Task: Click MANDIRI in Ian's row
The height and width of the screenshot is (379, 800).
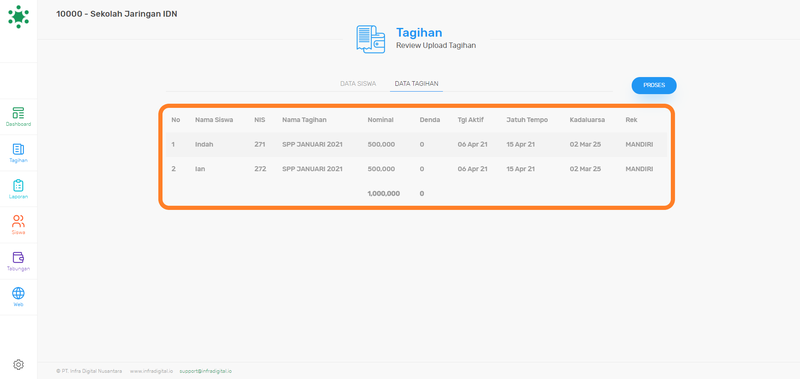Action: coord(639,169)
